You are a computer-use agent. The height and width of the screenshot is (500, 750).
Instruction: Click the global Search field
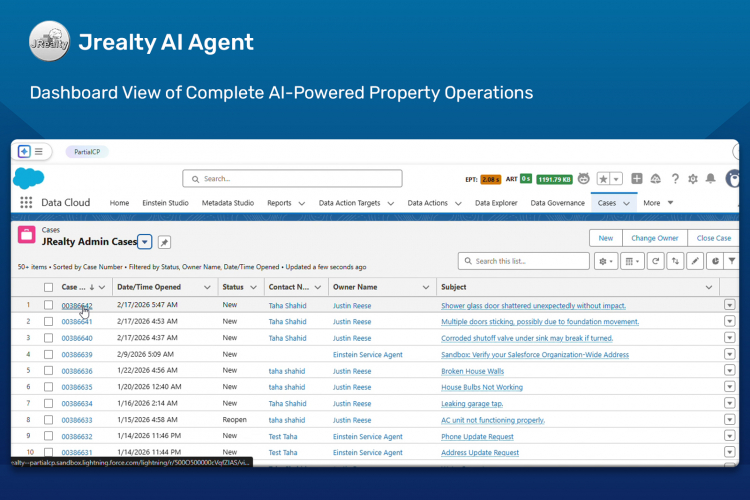tap(292, 178)
